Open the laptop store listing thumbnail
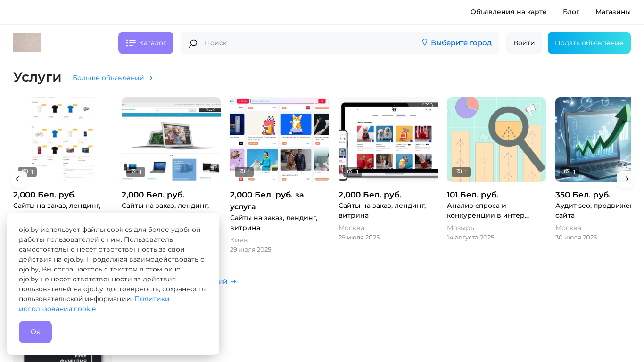This screenshot has width=644, height=362. [x=171, y=140]
